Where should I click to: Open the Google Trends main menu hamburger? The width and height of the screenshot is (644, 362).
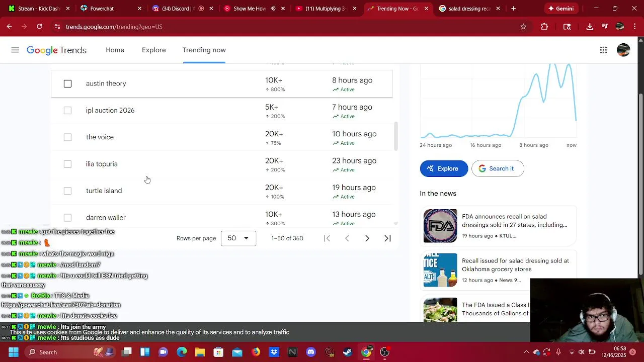(x=15, y=50)
